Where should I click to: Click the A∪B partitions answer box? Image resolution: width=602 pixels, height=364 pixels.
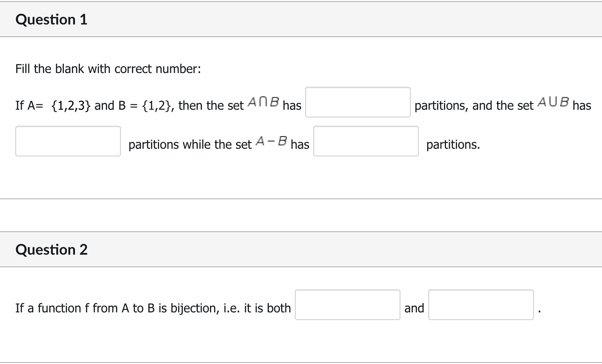(x=68, y=141)
